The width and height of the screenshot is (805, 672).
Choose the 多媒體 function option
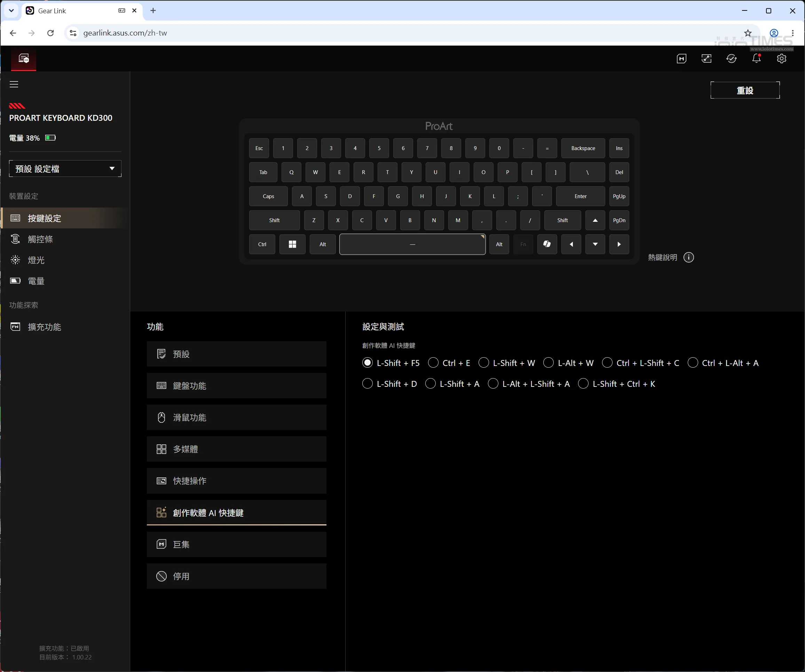(237, 449)
